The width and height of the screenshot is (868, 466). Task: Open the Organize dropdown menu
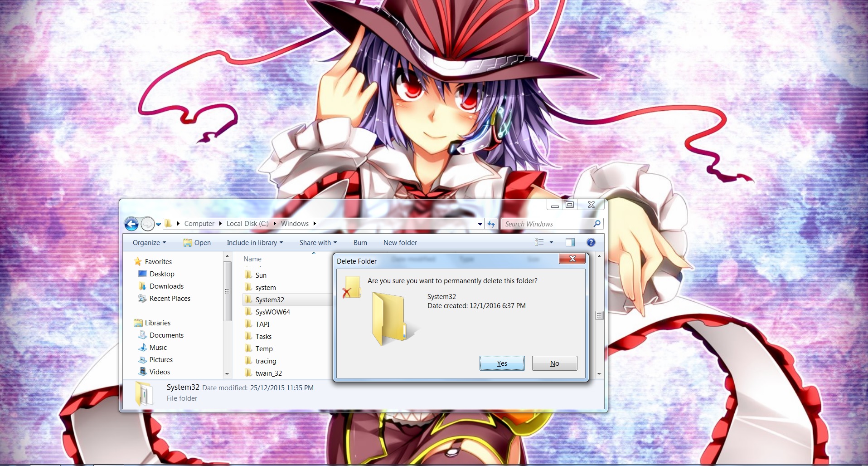[149, 243]
